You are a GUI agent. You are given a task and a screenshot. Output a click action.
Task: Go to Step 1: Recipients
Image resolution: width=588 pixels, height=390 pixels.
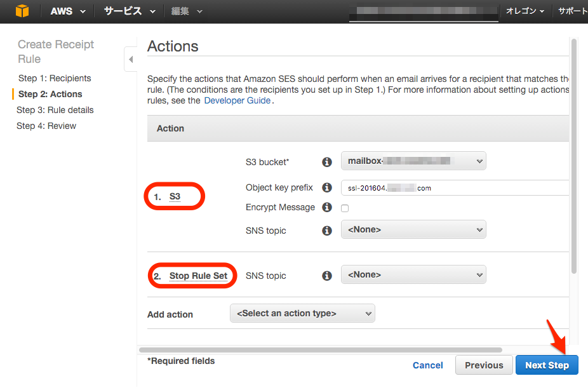[x=55, y=78]
